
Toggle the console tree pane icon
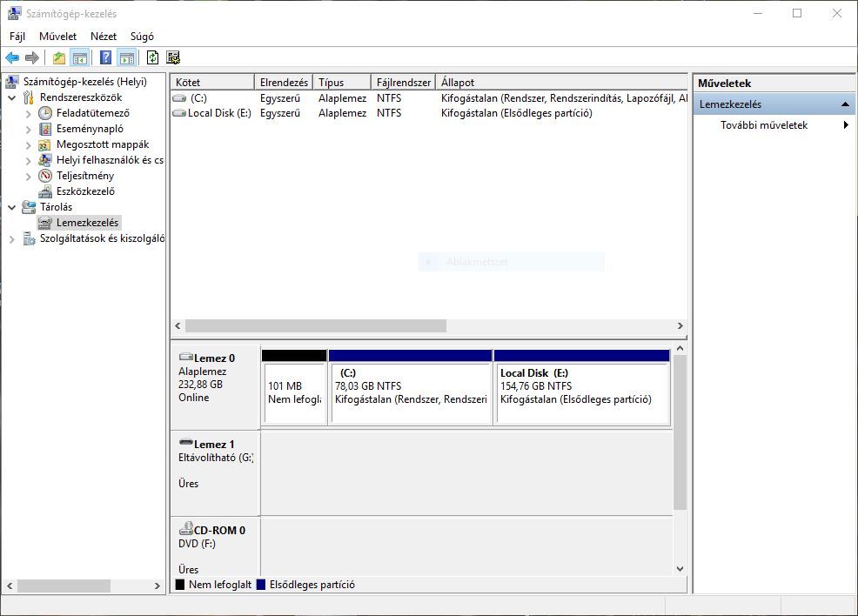(80, 57)
